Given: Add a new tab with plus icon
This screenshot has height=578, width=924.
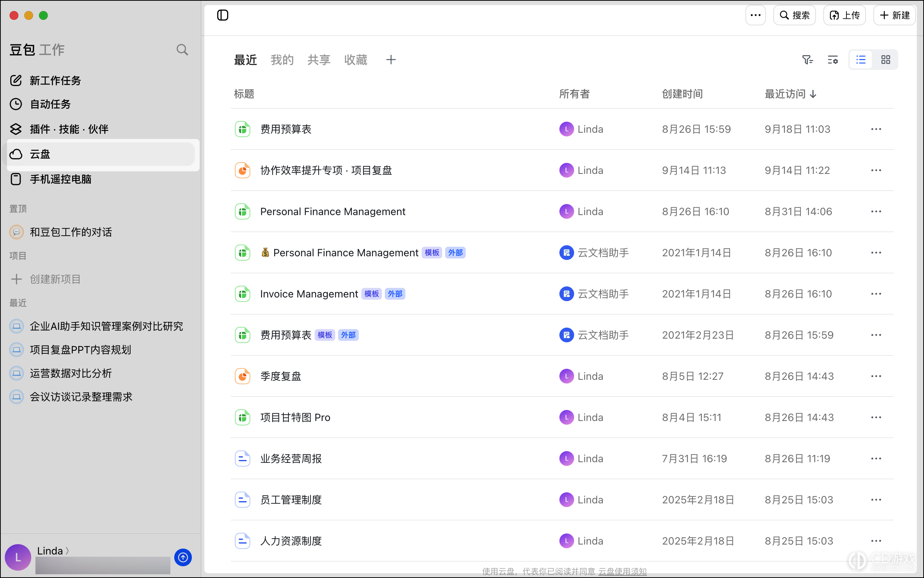Looking at the screenshot, I should point(391,60).
